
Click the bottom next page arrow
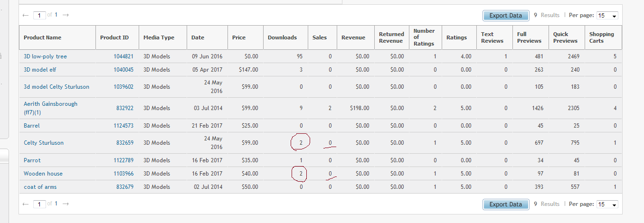[66, 204]
